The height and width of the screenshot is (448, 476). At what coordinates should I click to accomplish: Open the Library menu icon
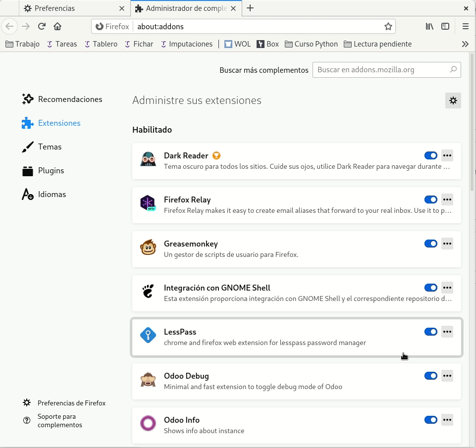pos(429,26)
